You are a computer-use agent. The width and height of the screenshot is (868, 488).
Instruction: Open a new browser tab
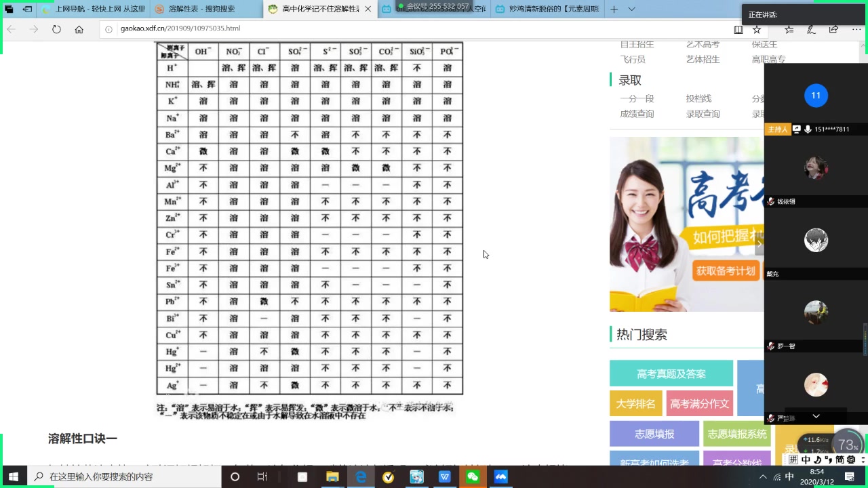pyautogui.click(x=614, y=9)
